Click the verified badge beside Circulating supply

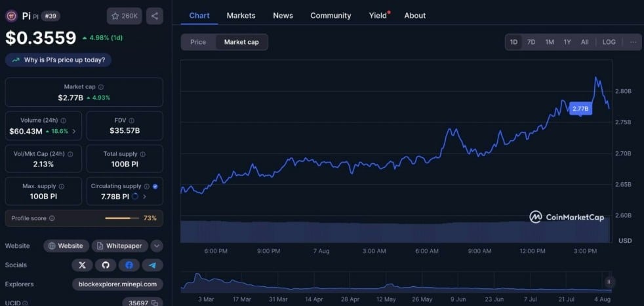click(x=155, y=186)
